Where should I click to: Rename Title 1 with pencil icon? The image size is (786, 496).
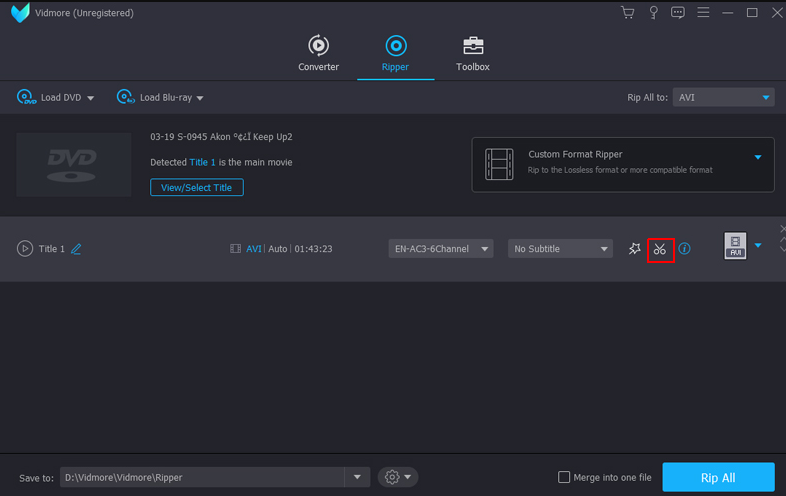tap(76, 249)
